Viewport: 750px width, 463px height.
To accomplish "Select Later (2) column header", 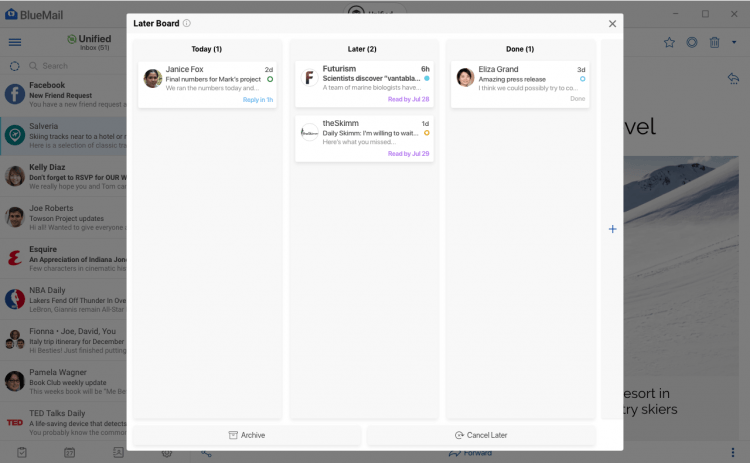I will (x=362, y=49).
